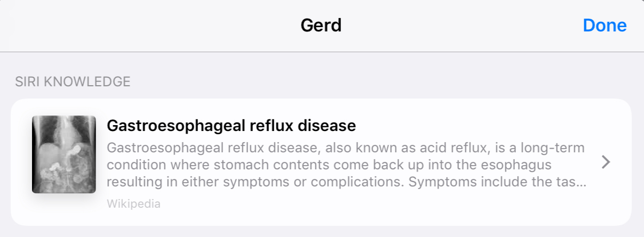This screenshot has width=644, height=237.
Task: Click the Gerd title in header
Action: point(321,26)
